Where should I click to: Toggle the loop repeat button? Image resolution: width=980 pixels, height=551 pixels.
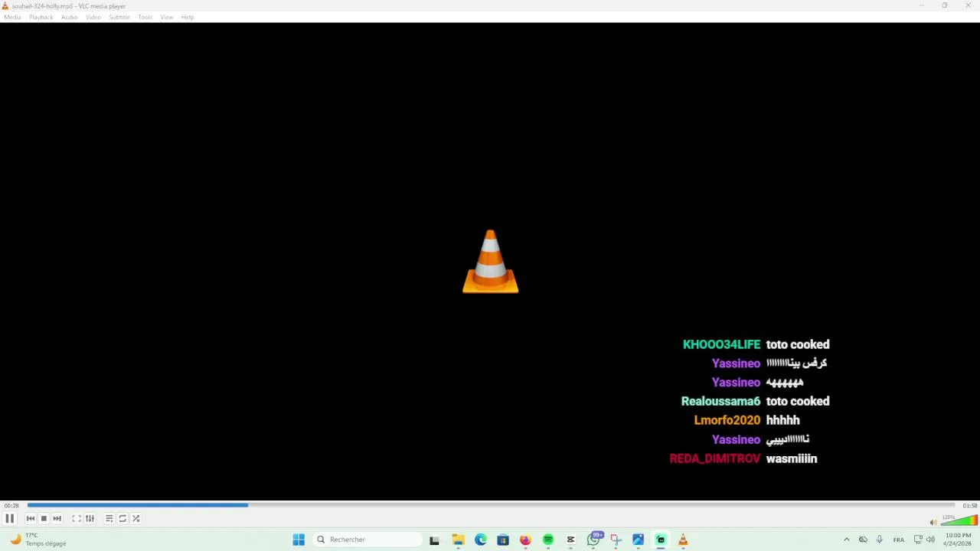[122, 518]
